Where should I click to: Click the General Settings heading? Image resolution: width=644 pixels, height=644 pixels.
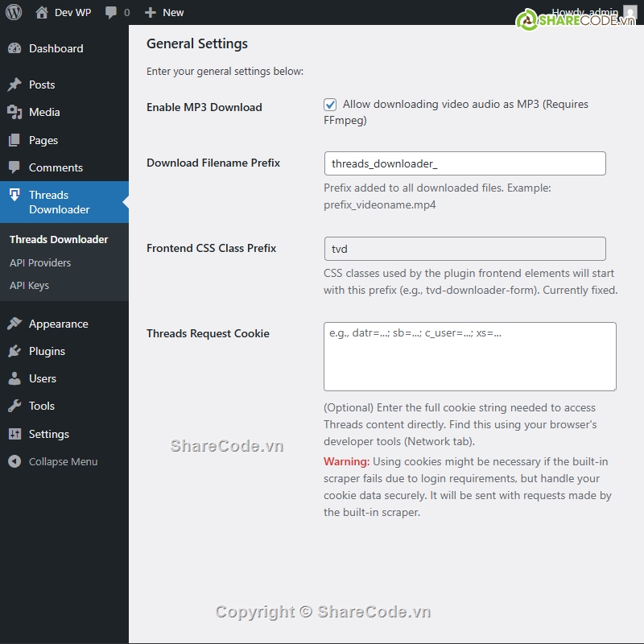(197, 43)
